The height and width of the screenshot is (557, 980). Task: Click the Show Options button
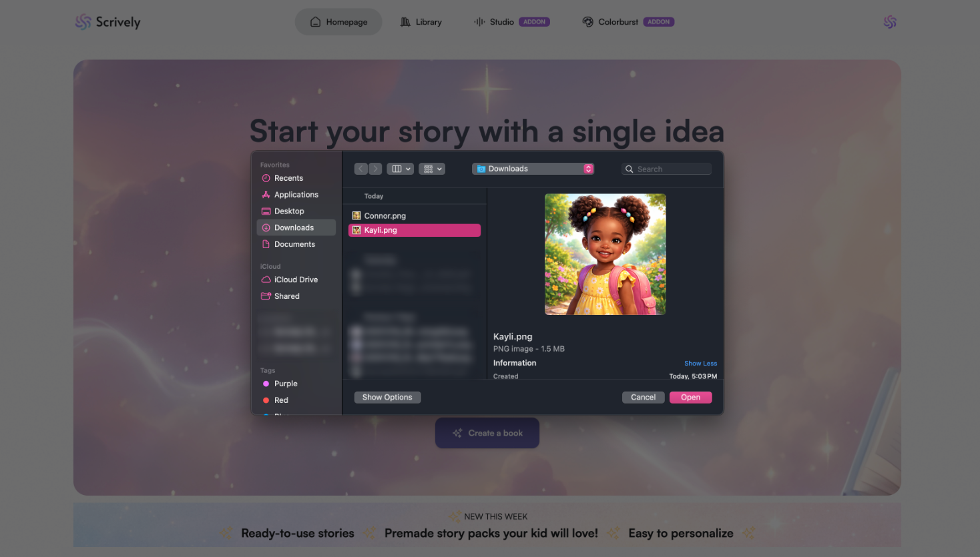click(x=387, y=398)
